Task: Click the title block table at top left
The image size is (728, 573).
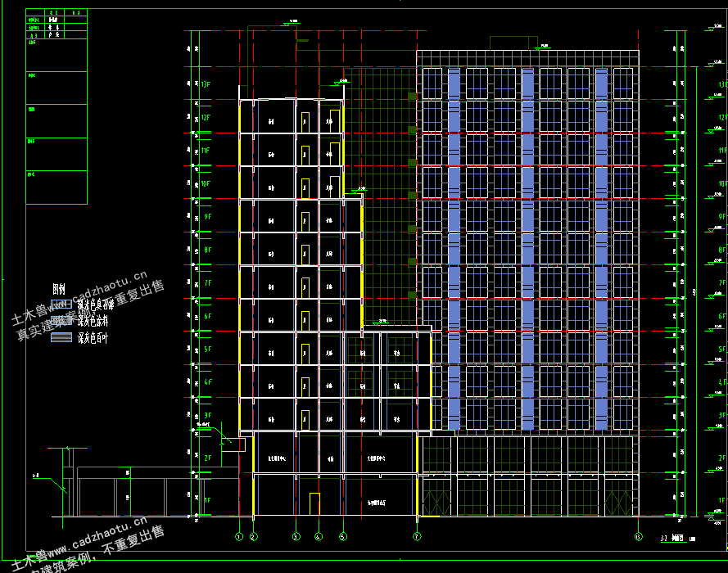Action: click(57, 106)
